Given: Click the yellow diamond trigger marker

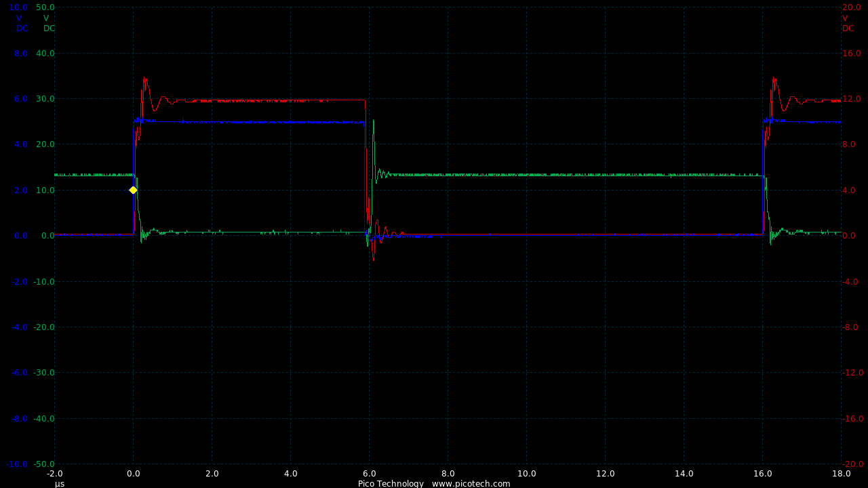Looking at the screenshot, I should 133,190.
